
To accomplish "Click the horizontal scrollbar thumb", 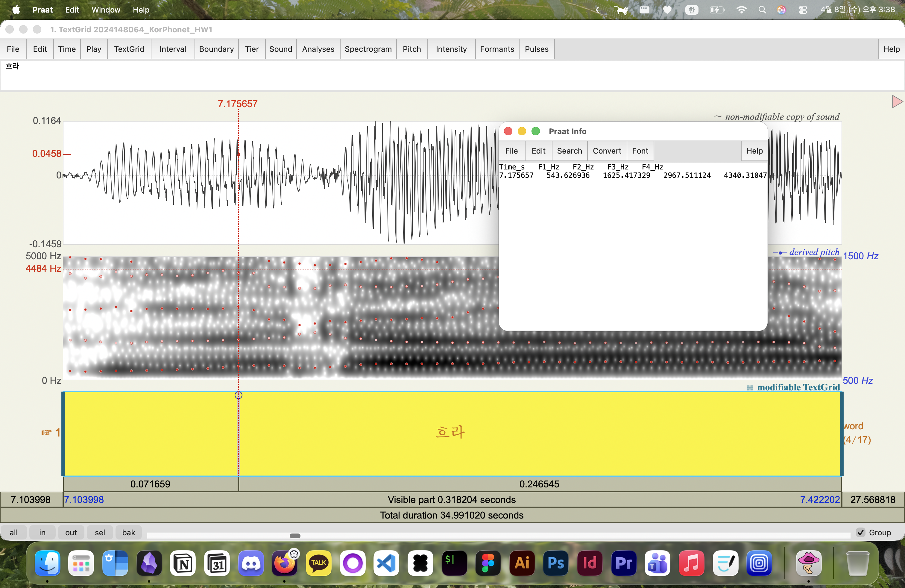I will tap(295, 536).
